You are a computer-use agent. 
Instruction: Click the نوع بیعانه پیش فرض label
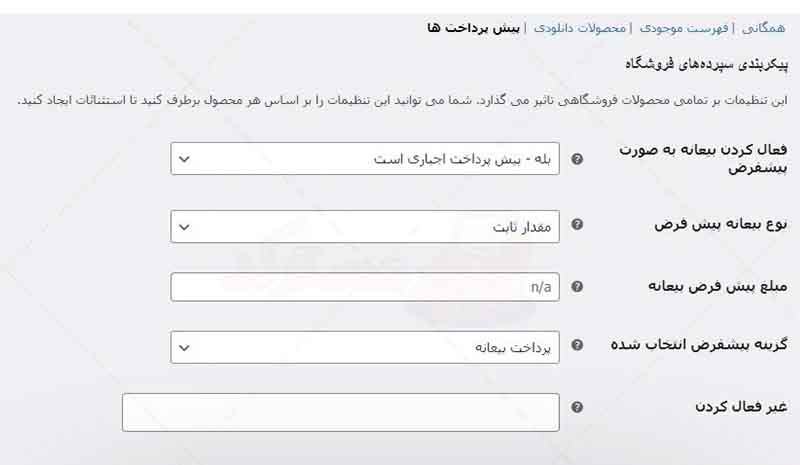pyautogui.click(x=721, y=224)
